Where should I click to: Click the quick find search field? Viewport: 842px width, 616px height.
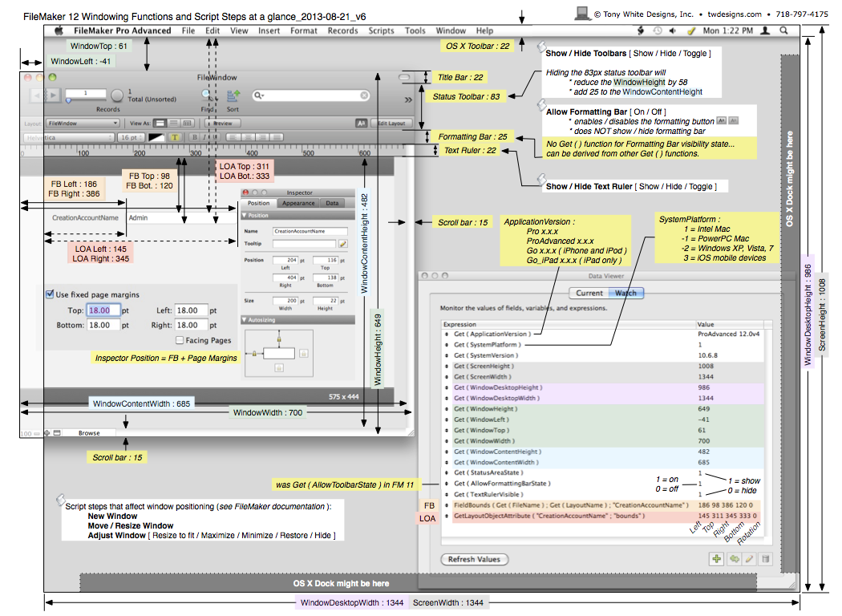[311, 95]
